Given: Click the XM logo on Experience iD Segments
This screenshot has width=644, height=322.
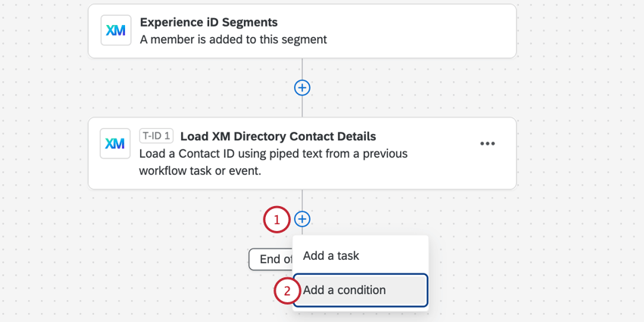Looking at the screenshot, I should pyautogui.click(x=116, y=30).
